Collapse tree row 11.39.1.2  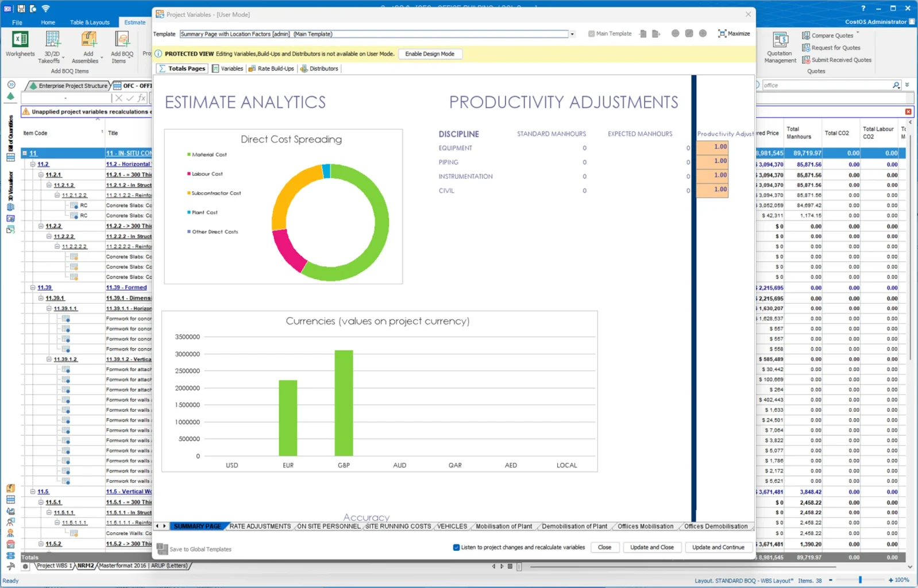coord(49,359)
